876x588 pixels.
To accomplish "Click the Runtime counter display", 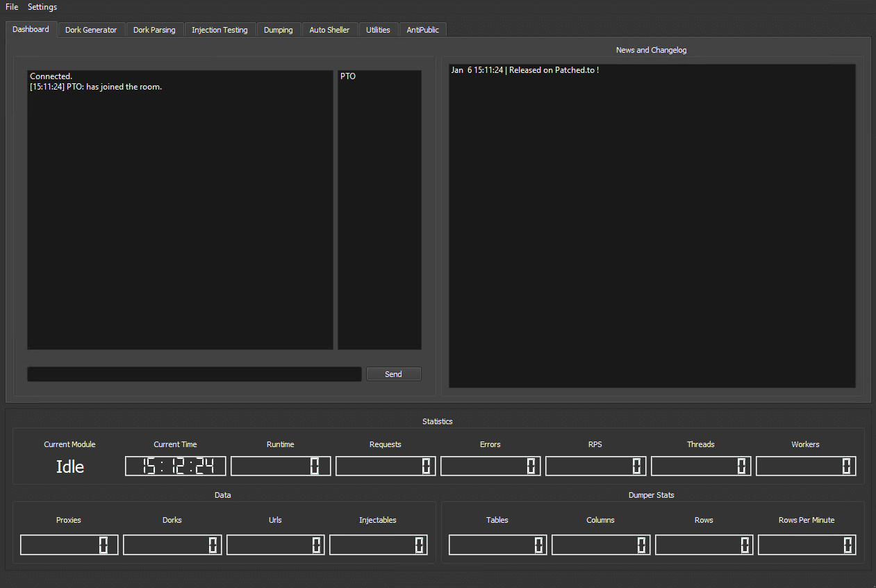I will click(x=280, y=466).
